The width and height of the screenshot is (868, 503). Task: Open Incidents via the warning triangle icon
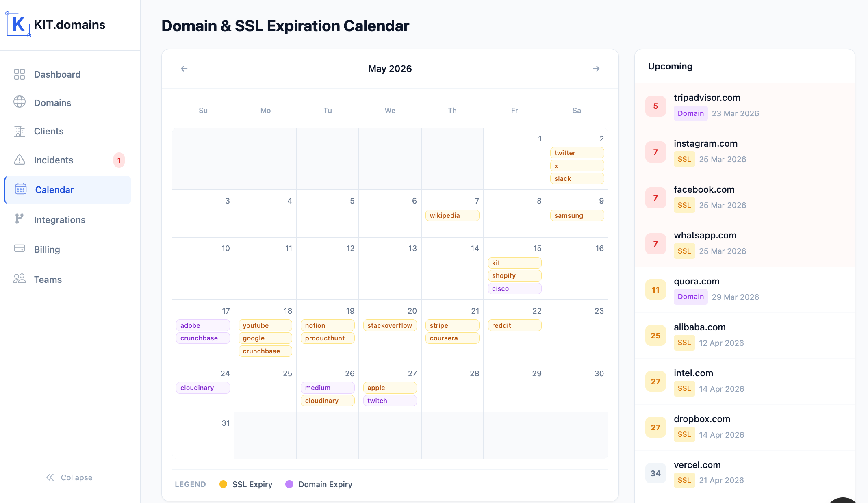[x=19, y=160]
